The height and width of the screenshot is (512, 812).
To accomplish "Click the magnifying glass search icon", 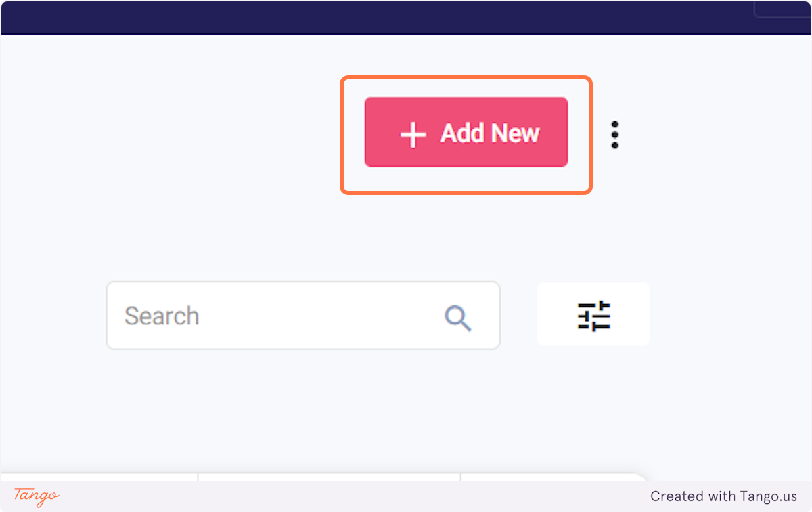I will (x=457, y=317).
